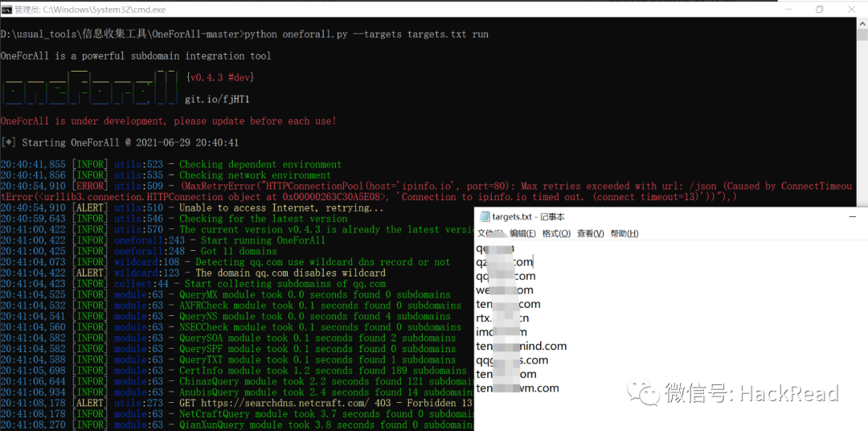Click the cmd scrollbar up arrow
Viewport: 868px width, 431px height.
click(x=862, y=23)
